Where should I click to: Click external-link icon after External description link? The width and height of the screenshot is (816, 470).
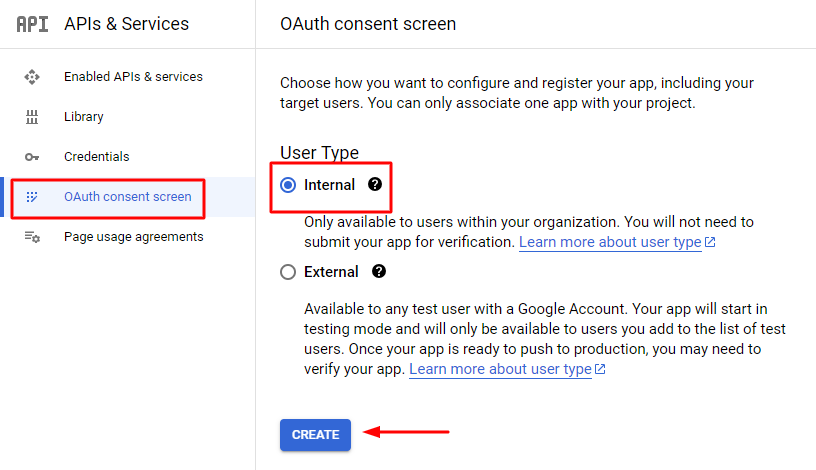click(x=600, y=369)
